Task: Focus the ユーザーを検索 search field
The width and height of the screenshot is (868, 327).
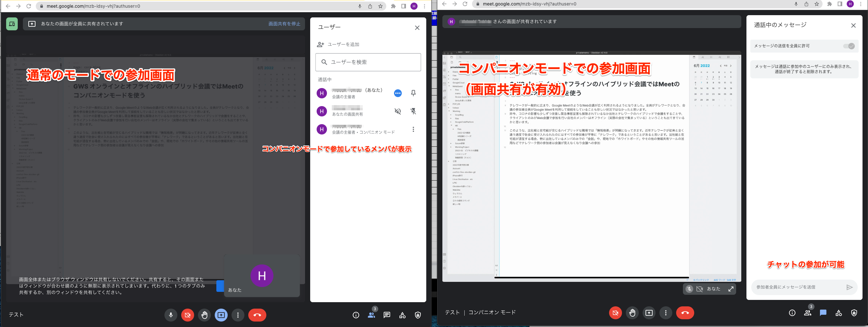Action: [x=368, y=62]
